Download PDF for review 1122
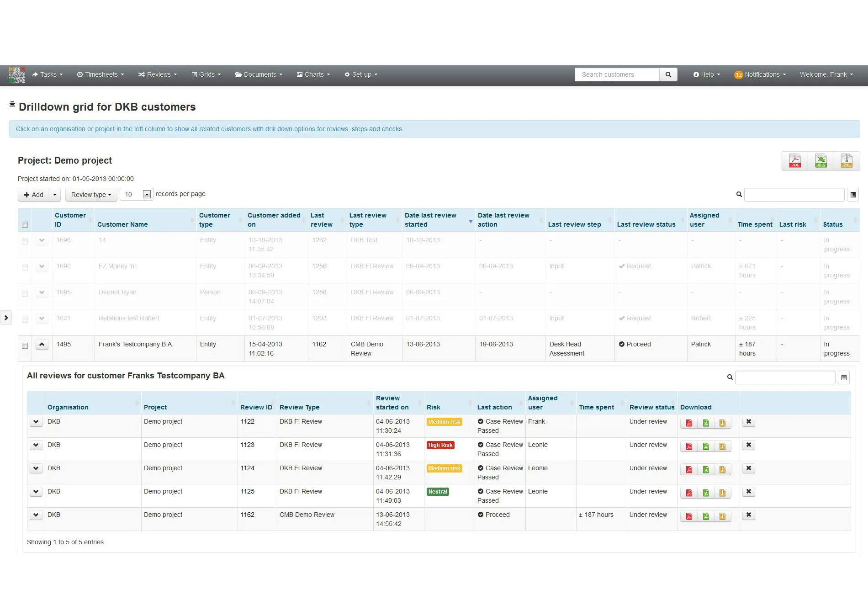 689,423
